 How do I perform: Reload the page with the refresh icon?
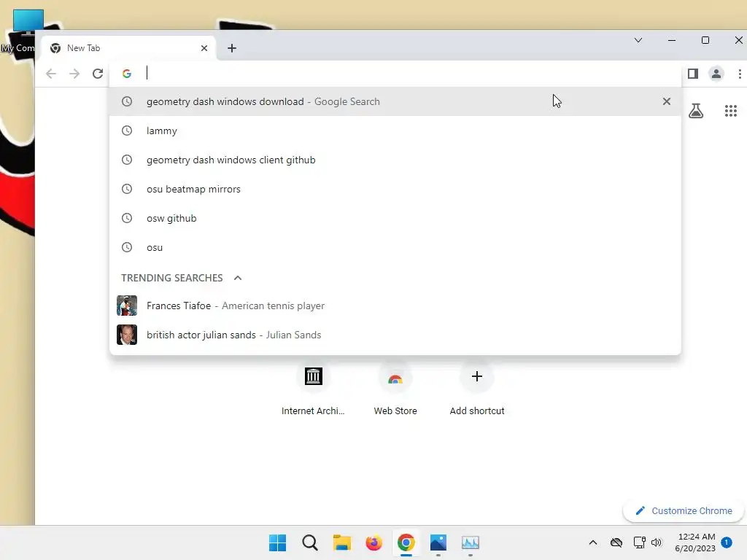98,74
